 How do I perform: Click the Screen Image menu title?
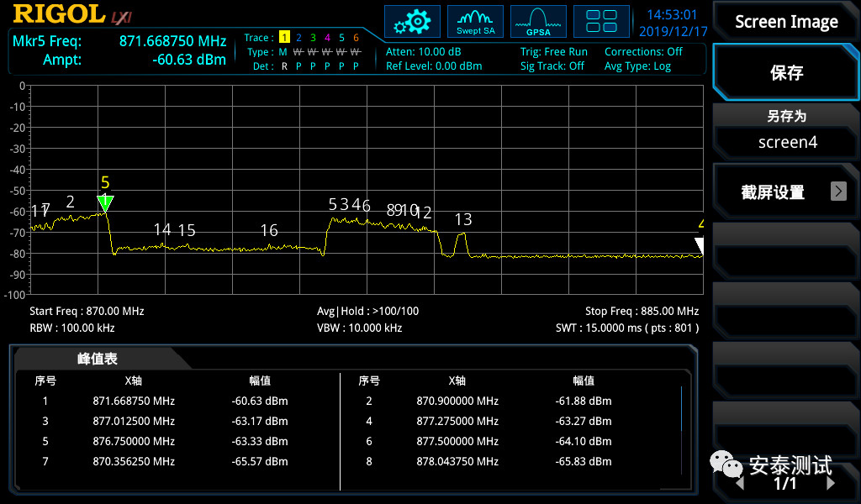(x=786, y=22)
